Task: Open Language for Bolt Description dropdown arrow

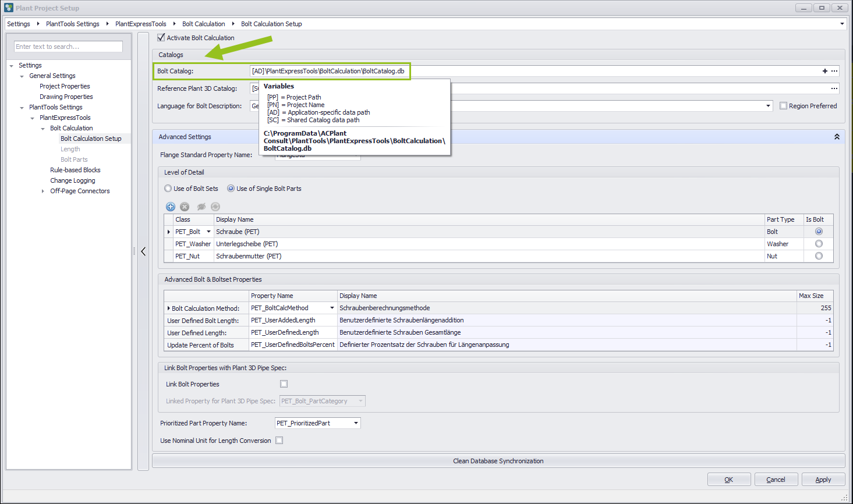Action: click(x=769, y=106)
